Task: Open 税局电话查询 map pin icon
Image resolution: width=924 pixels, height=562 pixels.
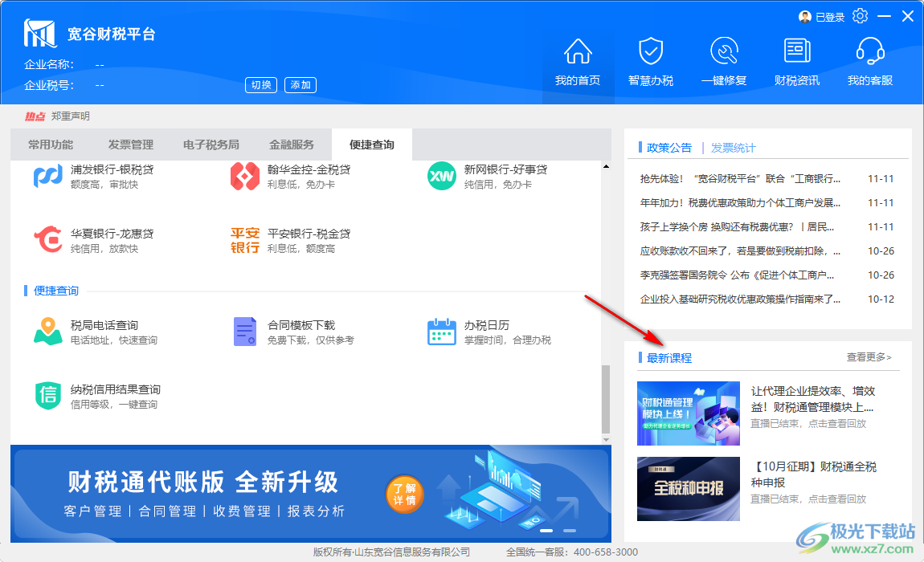Action: click(x=47, y=332)
